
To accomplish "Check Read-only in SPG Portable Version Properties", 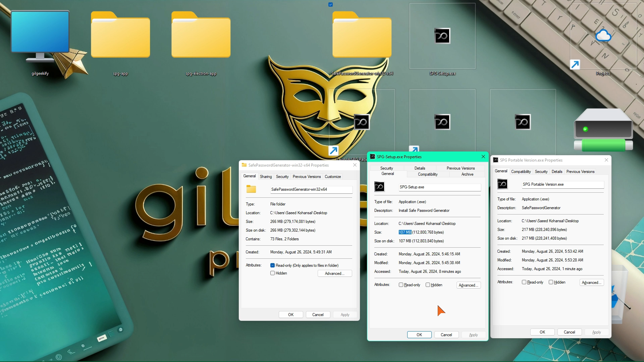I will pos(524,282).
